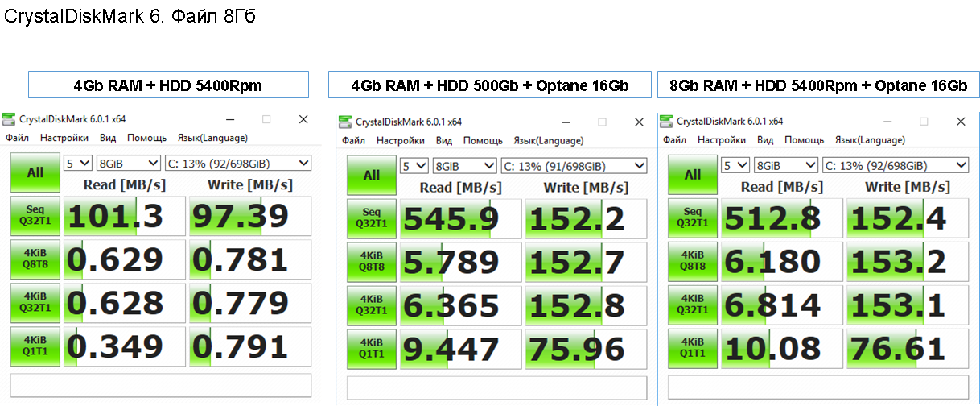
Task: Open test count dropdown in left window
Action: [79, 163]
